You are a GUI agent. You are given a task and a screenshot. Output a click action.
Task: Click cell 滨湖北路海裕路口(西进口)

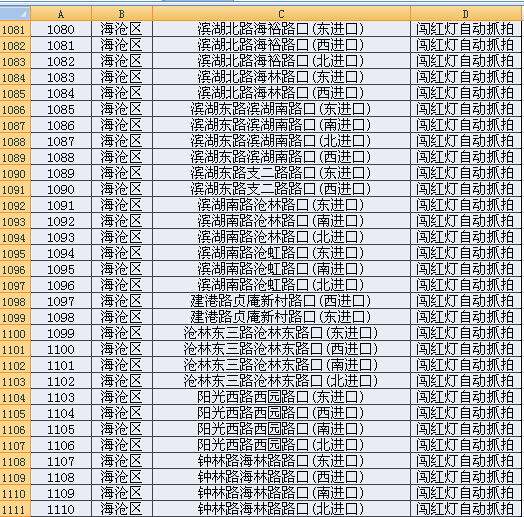tap(281, 45)
